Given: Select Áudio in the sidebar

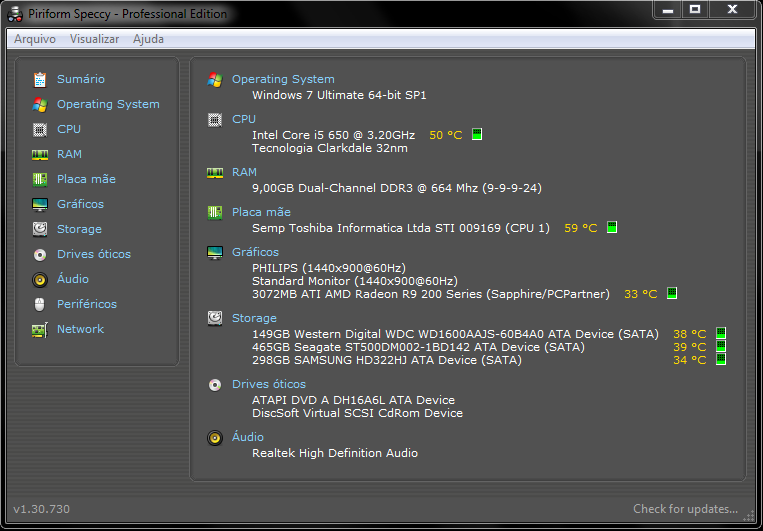Looking at the screenshot, I should 73,279.
